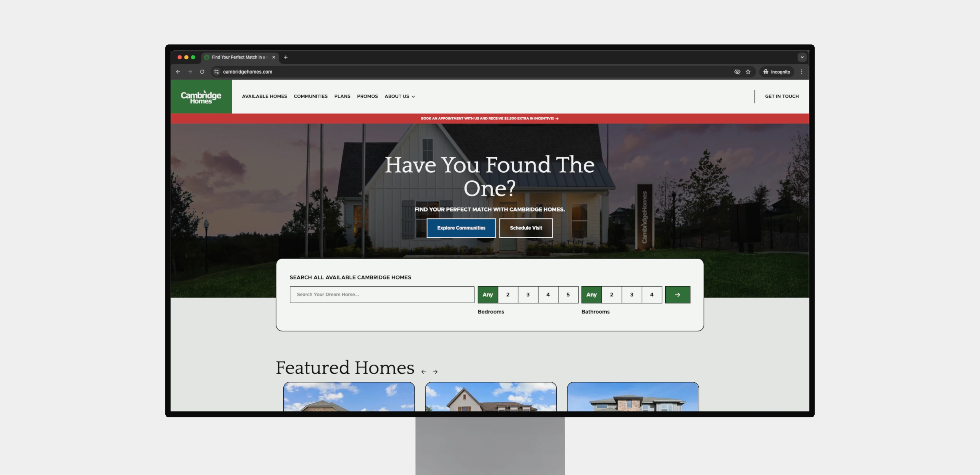The height and width of the screenshot is (475, 980).
Task: Click the Explore Communities button
Action: pos(461,228)
